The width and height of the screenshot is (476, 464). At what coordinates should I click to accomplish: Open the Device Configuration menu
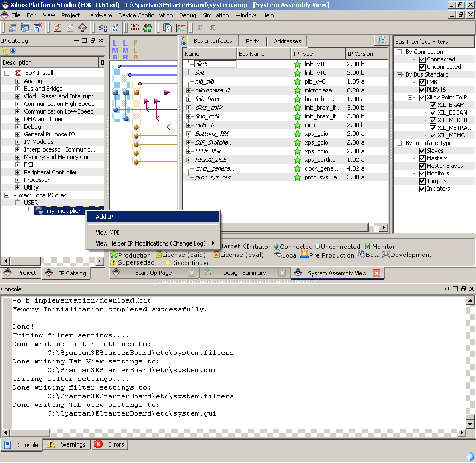[x=145, y=15]
